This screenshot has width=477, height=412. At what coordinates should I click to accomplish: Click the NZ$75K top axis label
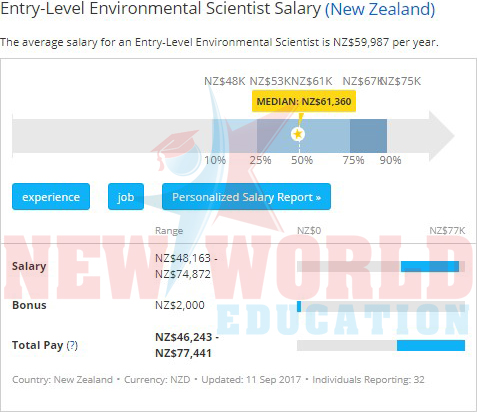click(x=401, y=81)
